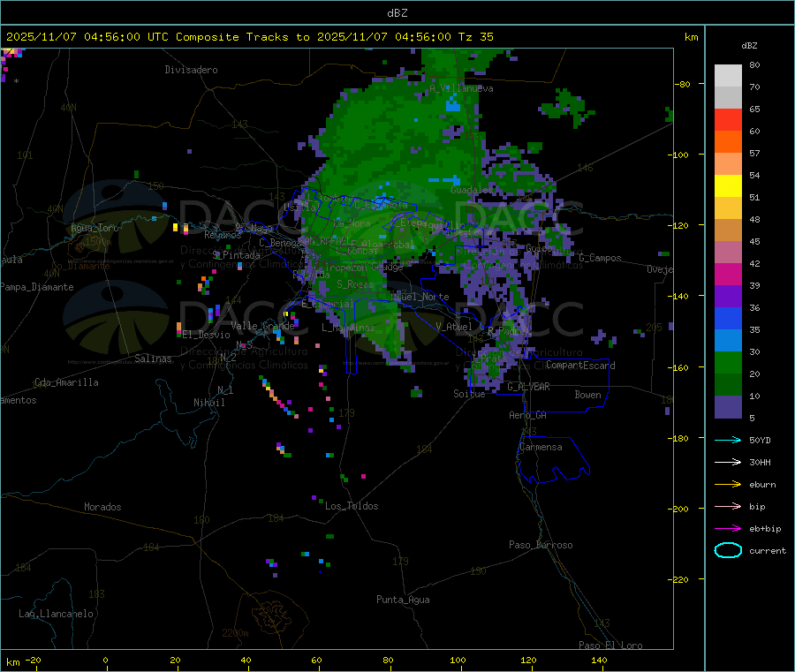
Task: Click the Divisadero place label
Action: 191,70
